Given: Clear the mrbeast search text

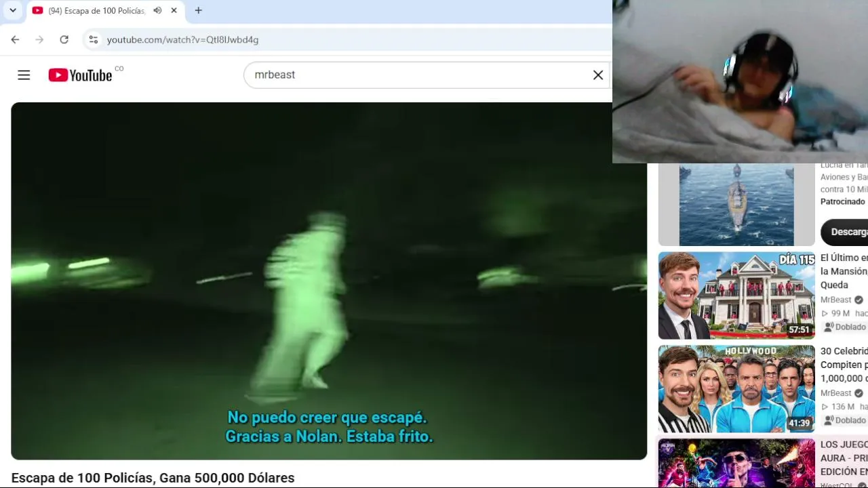Looking at the screenshot, I should click(598, 75).
